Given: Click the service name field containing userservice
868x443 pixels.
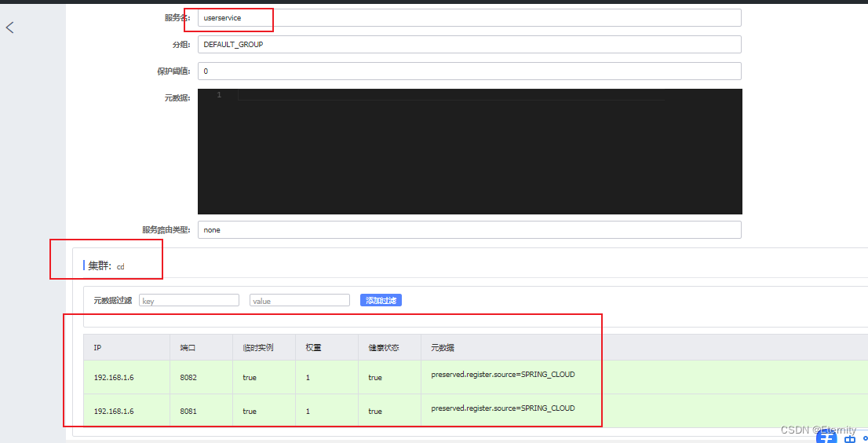Looking at the screenshot, I should tap(469, 18).
